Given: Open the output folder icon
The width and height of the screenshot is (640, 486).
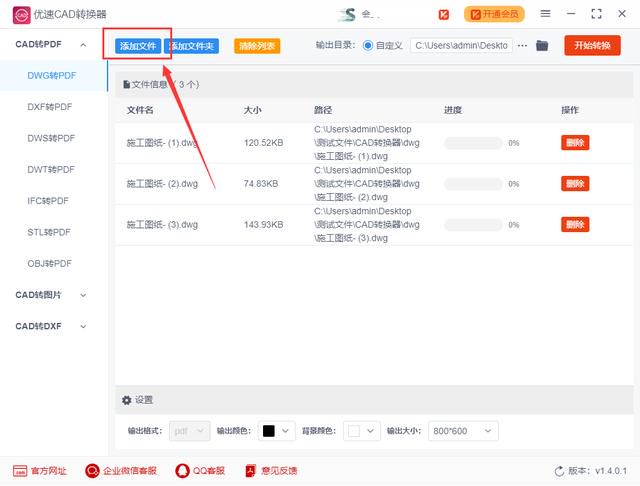Looking at the screenshot, I should pos(542,45).
